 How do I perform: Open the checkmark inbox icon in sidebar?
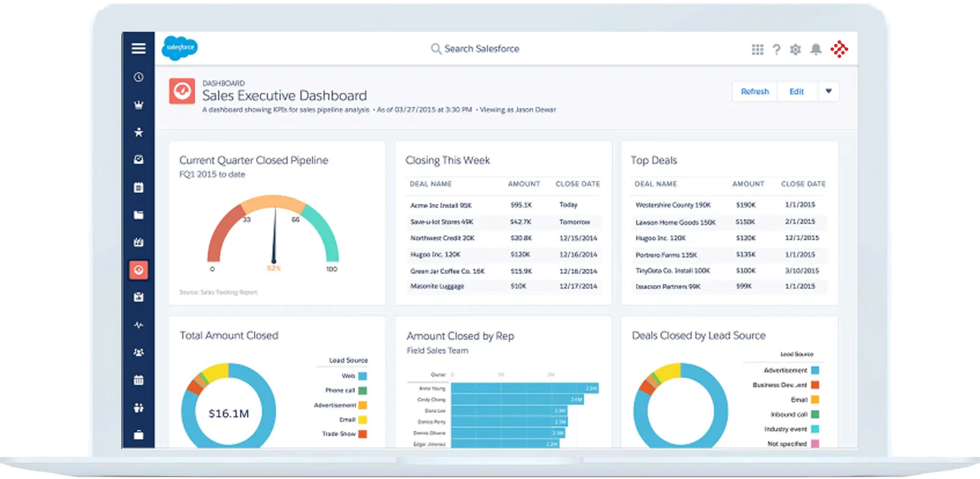tap(139, 159)
